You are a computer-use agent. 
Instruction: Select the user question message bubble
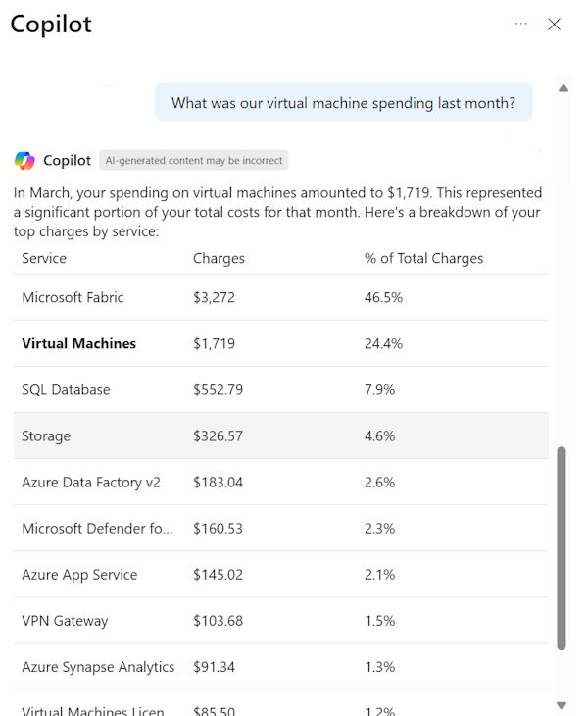click(x=343, y=102)
